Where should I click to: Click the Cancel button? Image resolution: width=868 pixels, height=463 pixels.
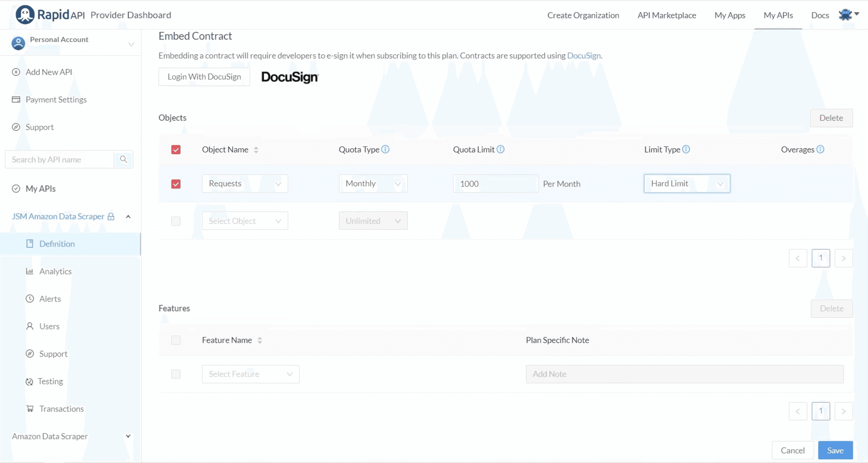point(793,450)
